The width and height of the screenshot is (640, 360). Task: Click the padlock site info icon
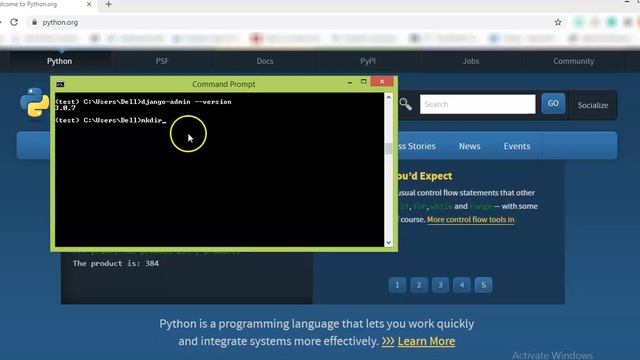34,22
